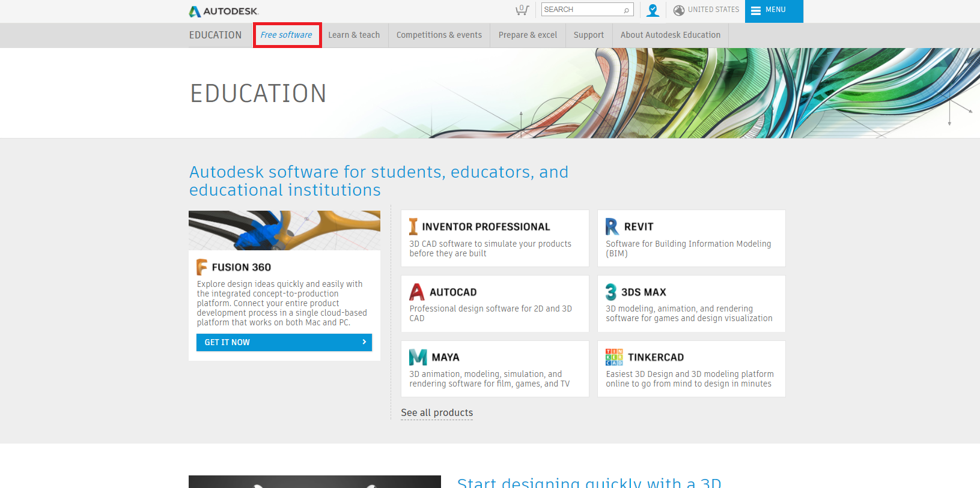Open the 3DS MAX heading
This screenshot has width=980, height=488.
coord(644,292)
